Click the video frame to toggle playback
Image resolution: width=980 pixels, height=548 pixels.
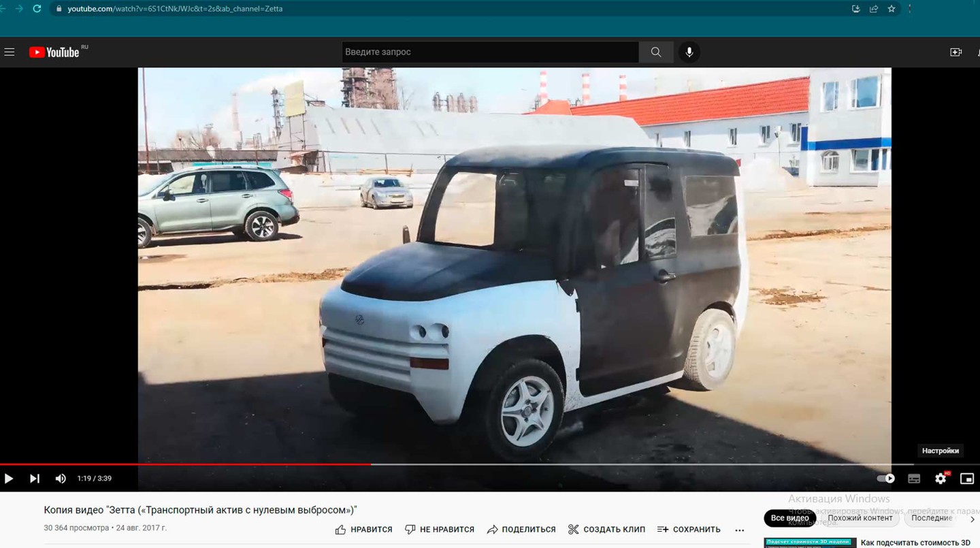coord(514,264)
